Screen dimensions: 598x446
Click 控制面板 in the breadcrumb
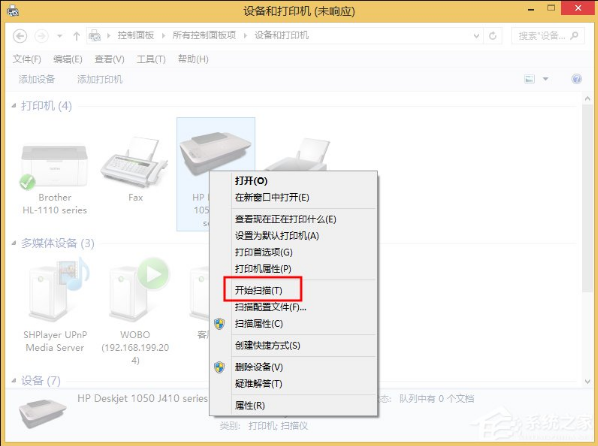click(136, 35)
